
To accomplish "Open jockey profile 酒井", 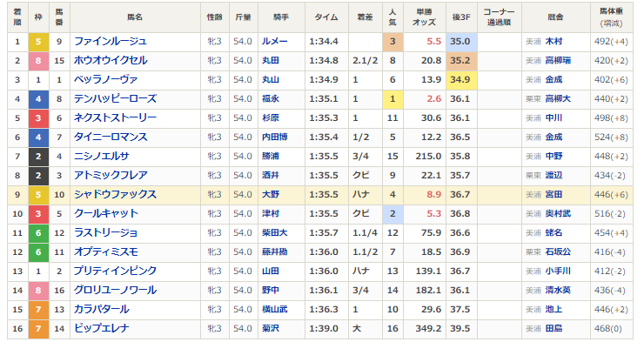I will (271, 175).
